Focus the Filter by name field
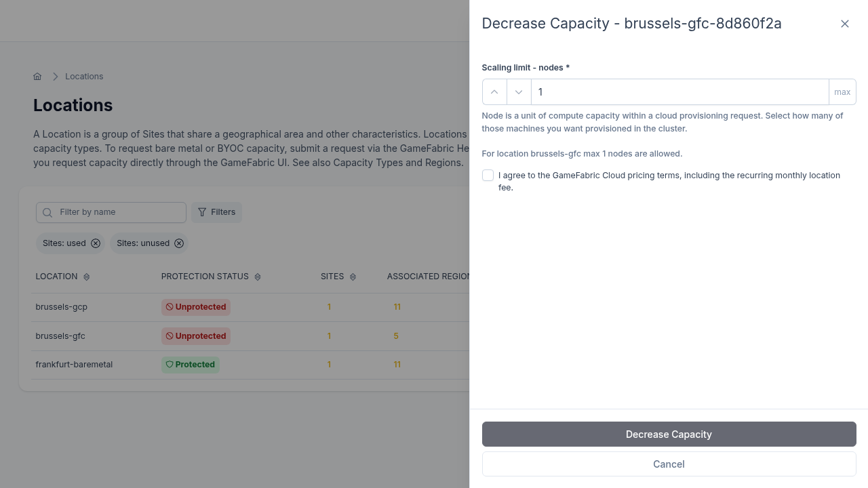This screenshot has width=868, height=488. tap(111, 212)
